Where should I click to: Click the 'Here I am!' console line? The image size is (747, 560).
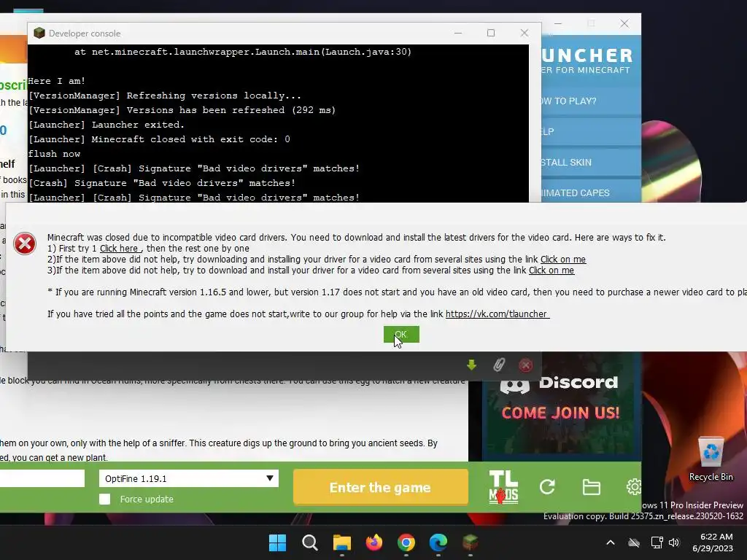(56, 81)
